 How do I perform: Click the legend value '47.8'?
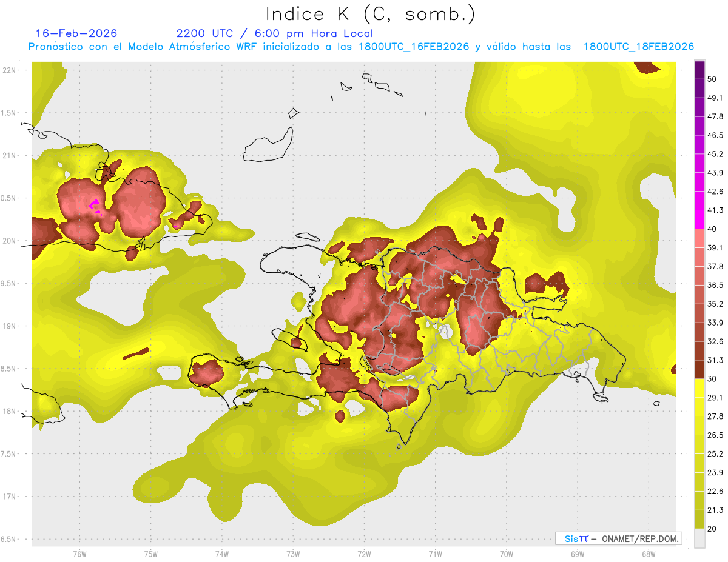[x=715, y=116]
